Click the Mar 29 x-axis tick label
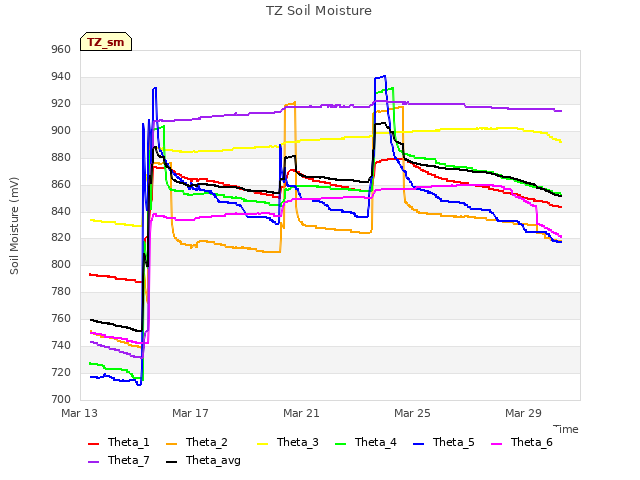The height and width of the screenshot is (480, 640). [523, 413]
